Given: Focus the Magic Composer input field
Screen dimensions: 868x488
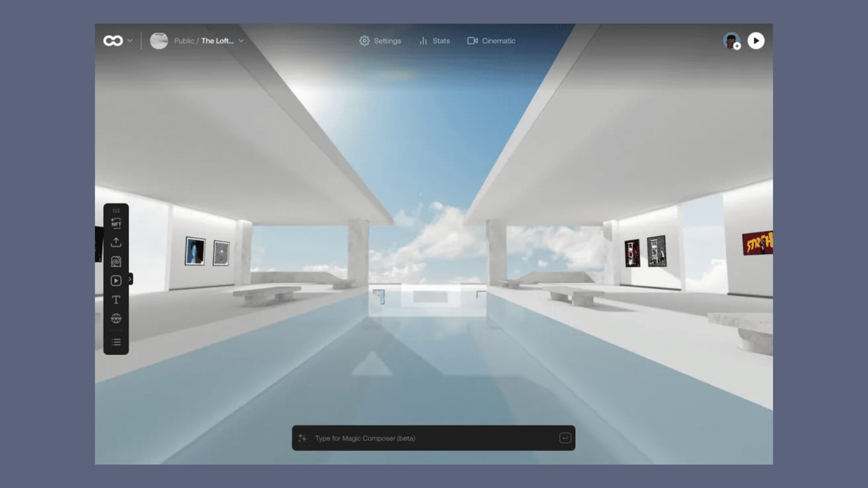Looking at the screenshot, I should (x=433, y=438).
